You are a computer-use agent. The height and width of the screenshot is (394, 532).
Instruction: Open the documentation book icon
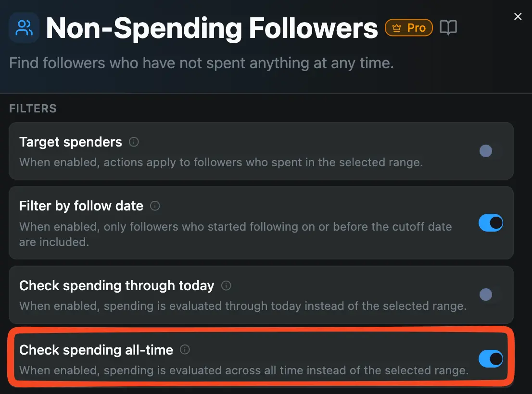tap(448, 27)
